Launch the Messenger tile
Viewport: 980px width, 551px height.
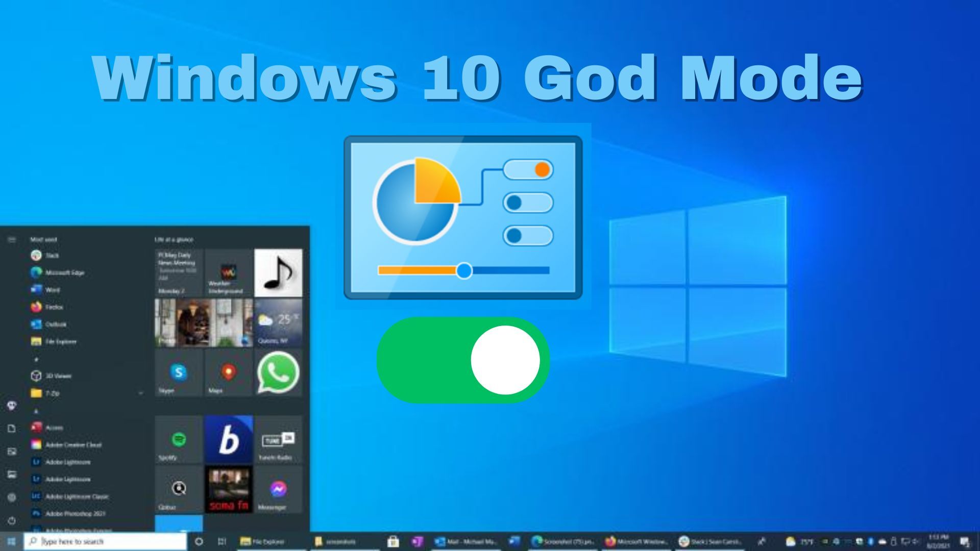278,489
